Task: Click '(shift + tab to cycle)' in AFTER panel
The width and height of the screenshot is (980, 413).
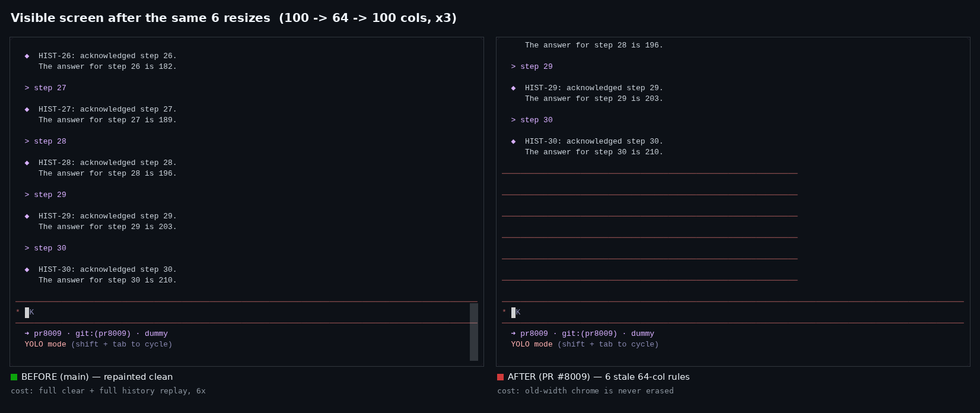Action: 608,344
